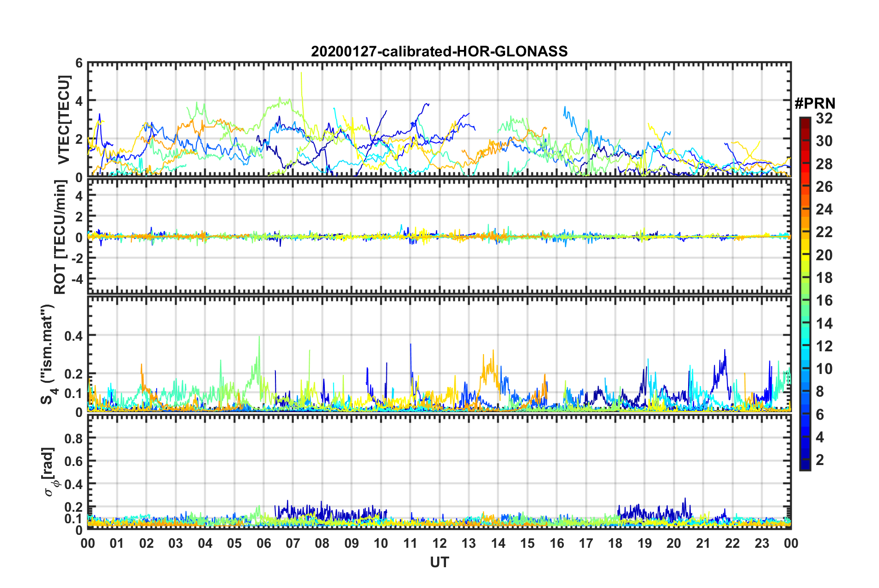
Task: Click the σφ axis tick label 0.8
Action: coord(73,438)
